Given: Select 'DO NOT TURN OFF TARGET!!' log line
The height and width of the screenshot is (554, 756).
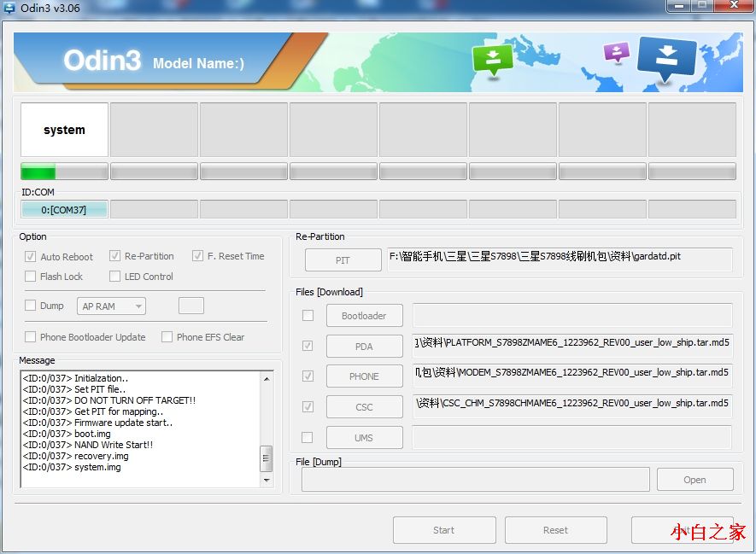Looking at the screenshot, I should 109,400.
